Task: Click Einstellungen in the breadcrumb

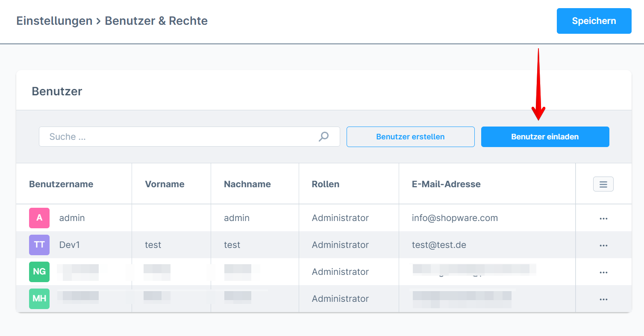Action: click(54, 21)
